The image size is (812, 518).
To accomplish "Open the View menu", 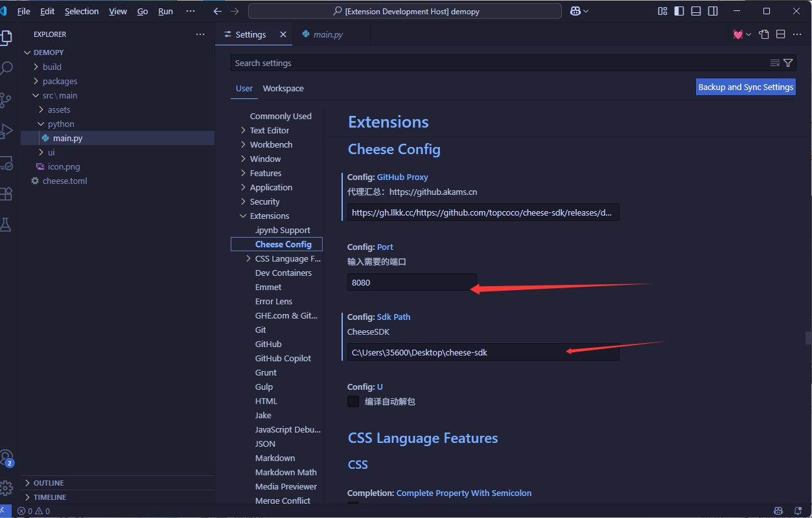I will click(x=118, y=11).
